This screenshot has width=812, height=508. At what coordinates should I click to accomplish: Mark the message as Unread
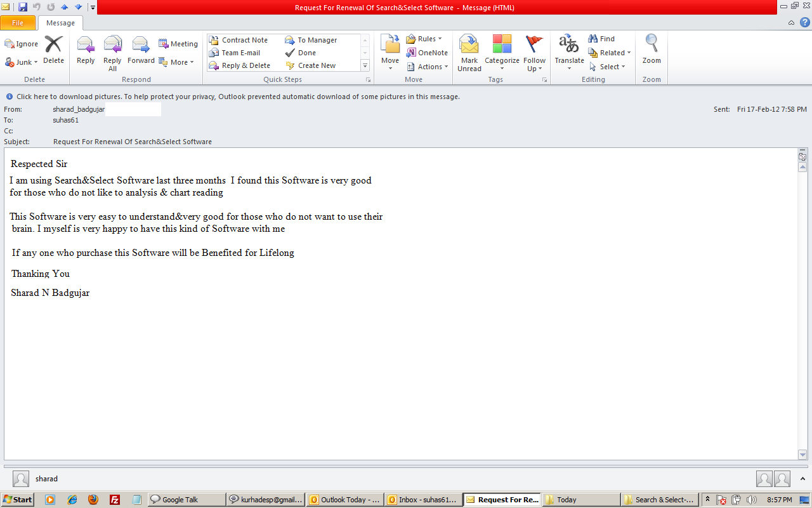(x=469, y=53)
